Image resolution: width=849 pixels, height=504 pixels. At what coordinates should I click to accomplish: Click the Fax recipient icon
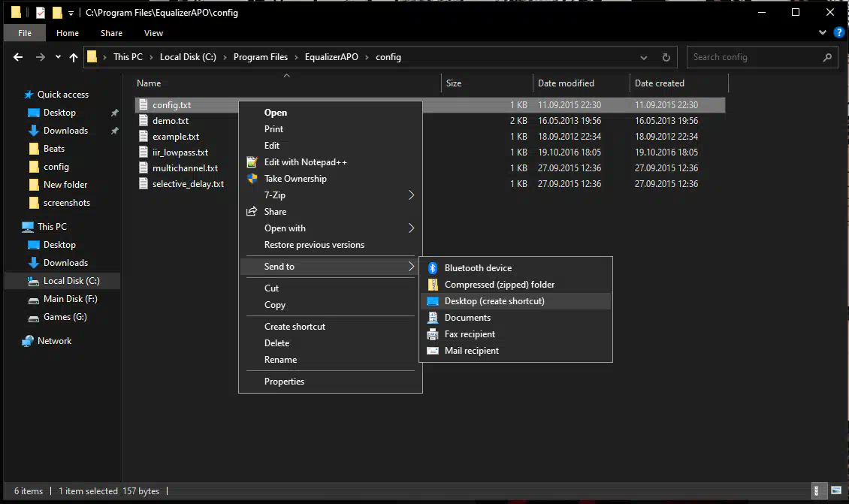click(433, 334)
